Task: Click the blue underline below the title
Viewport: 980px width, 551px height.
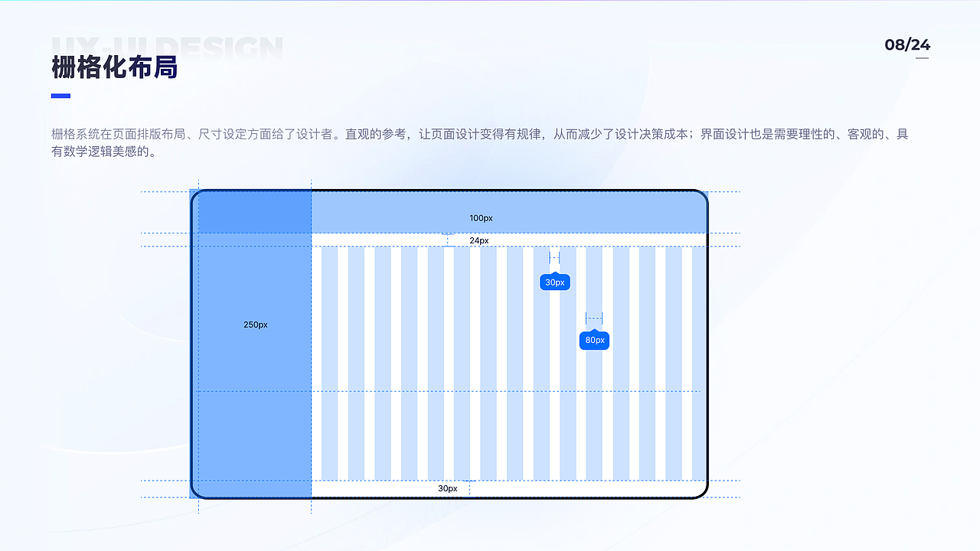Action: pos(60,95)
